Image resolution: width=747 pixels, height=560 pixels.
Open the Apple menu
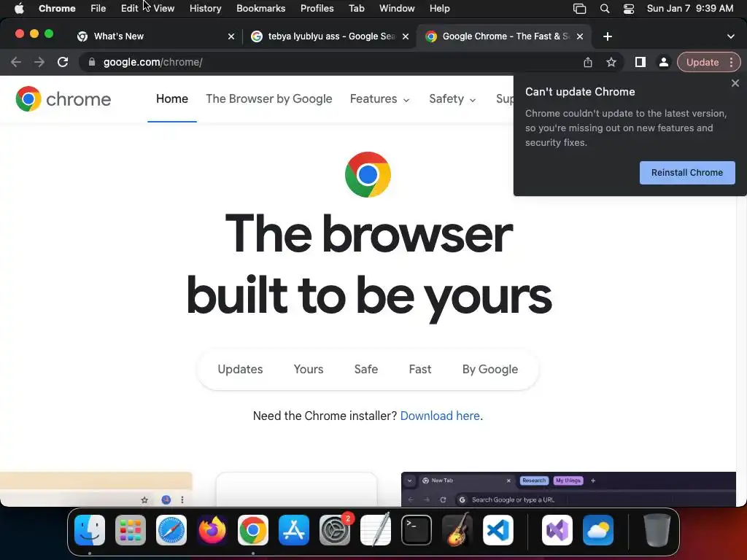(x=19, y=9)
